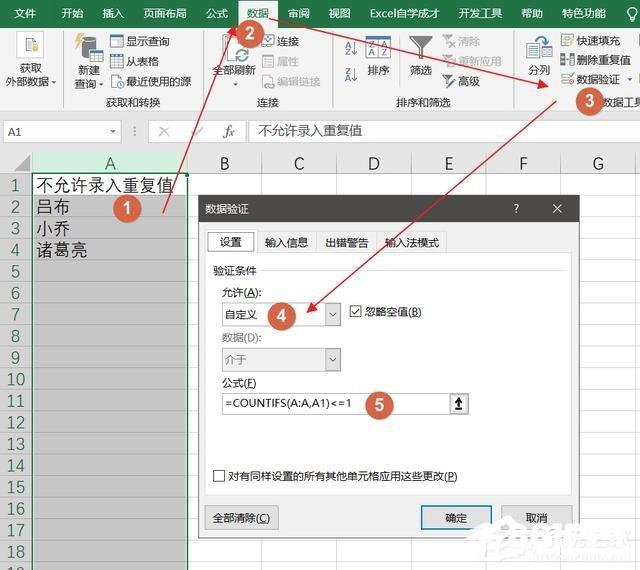Select cell containing 诸葛亮

tap(110, 250)
